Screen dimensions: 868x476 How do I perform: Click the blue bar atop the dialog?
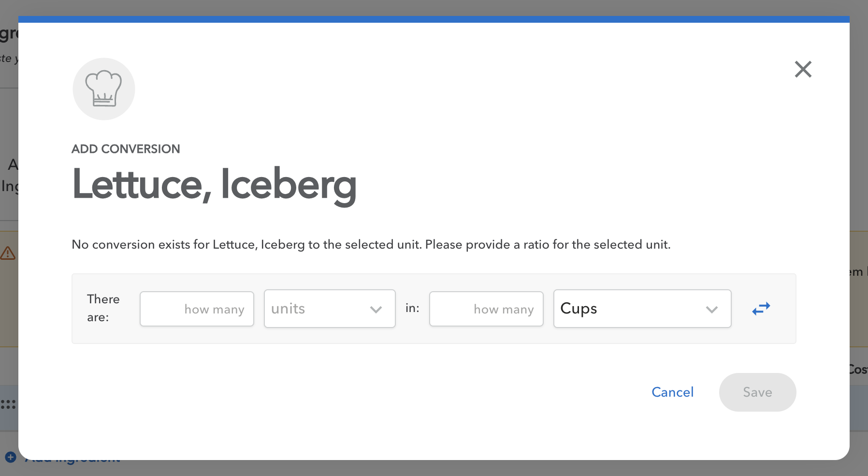434,19
